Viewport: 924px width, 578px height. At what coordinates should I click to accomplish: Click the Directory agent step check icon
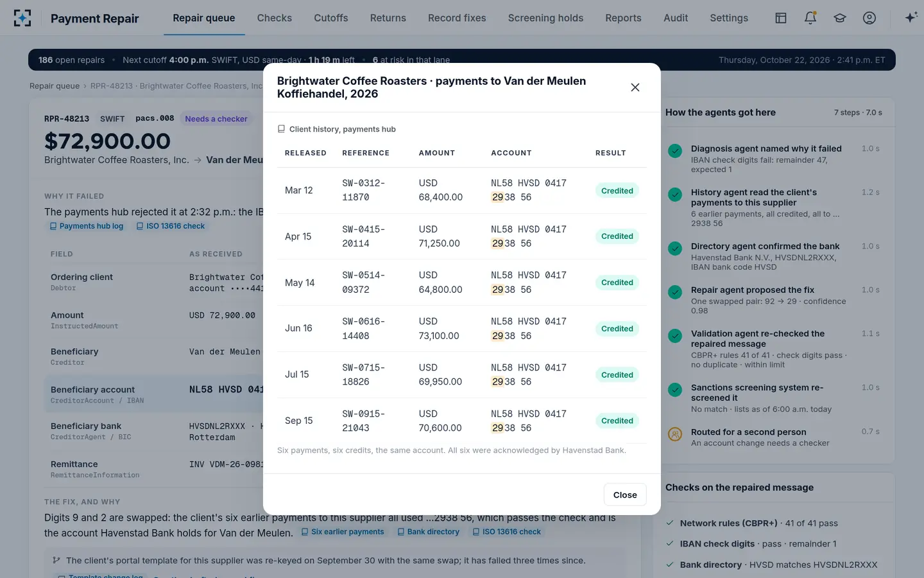coord(675,249)
